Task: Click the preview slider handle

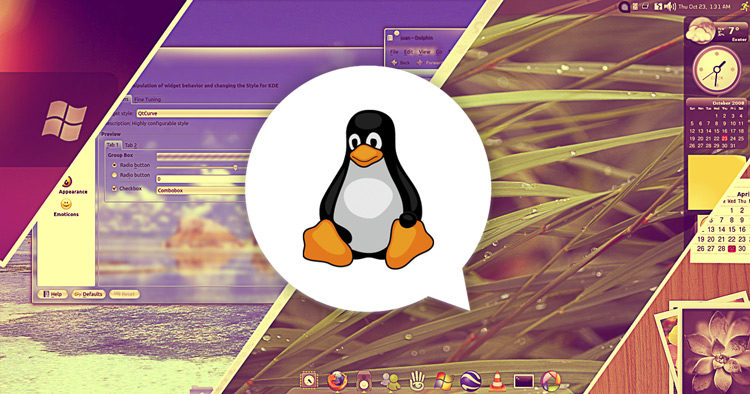Action: tap(235, 167)
